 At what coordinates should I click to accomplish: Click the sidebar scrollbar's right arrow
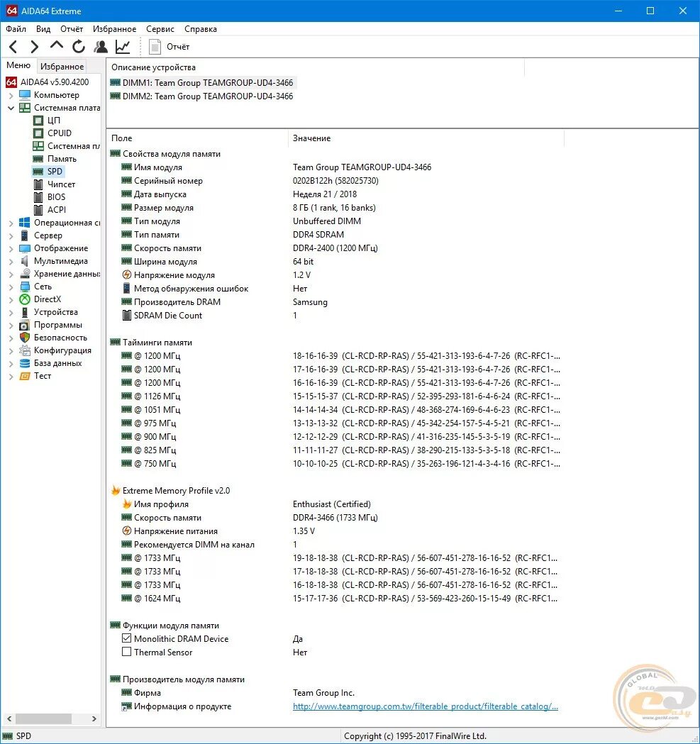(x=94, y=718)
